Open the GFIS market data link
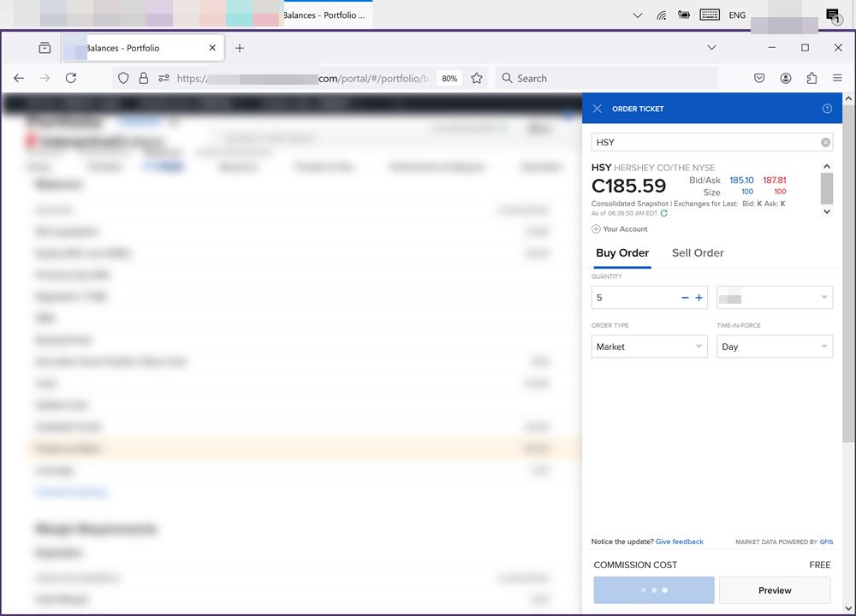 (826, 542)
